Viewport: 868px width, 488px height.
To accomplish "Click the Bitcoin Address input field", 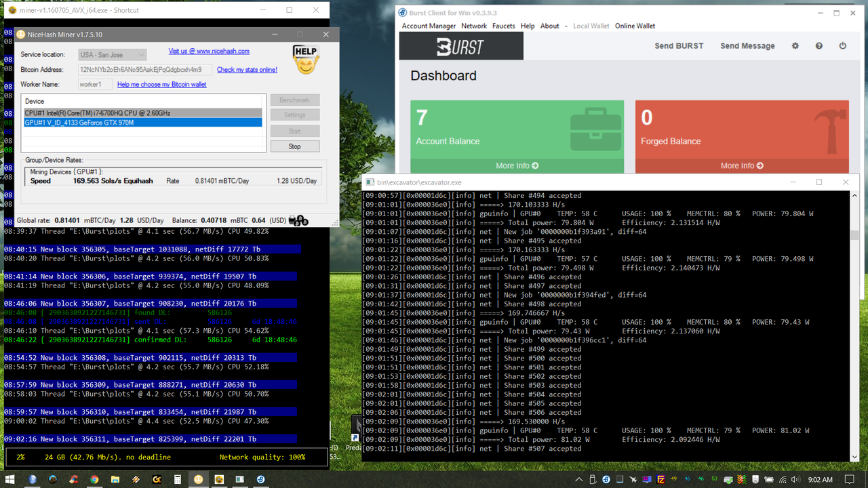I will (145, 69).
